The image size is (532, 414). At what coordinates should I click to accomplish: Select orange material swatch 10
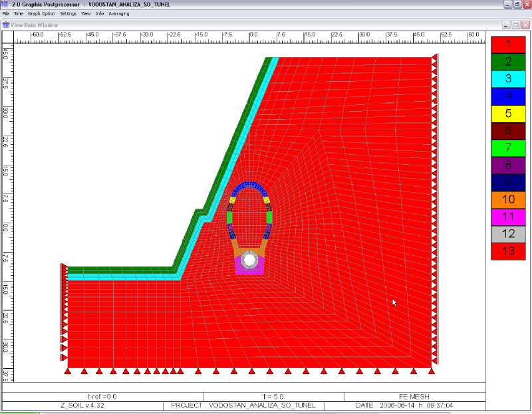(508, 199)
